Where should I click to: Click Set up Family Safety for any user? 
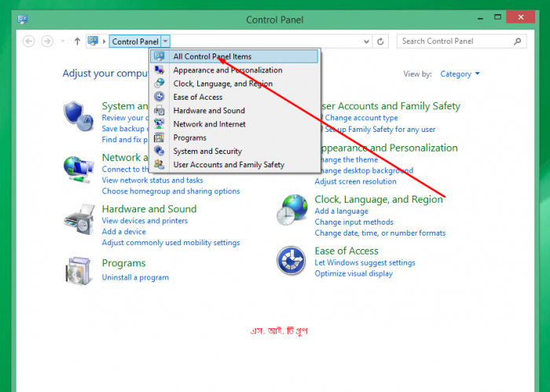379,130
